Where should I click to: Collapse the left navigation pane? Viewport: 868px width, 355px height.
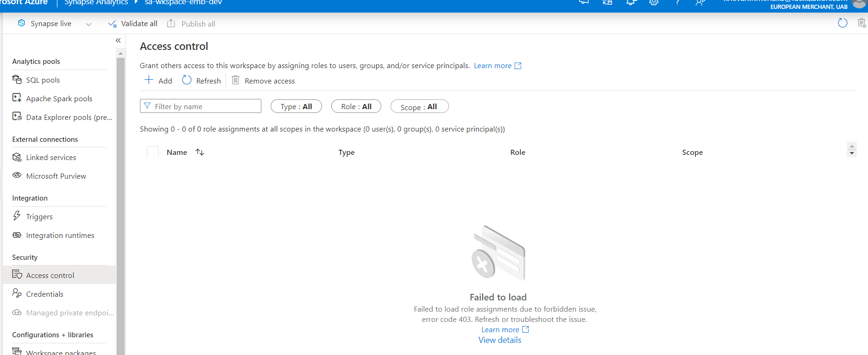[x=118, y=41]
